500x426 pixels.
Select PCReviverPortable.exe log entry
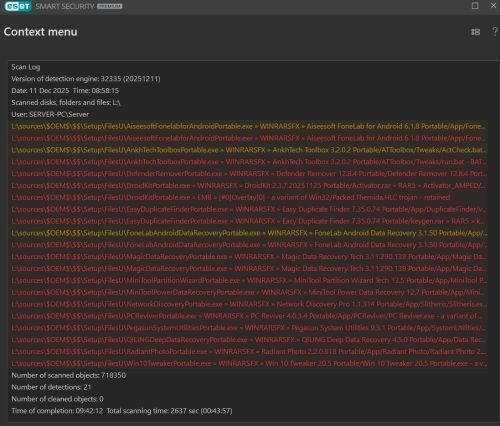click(x=248, y=316)
